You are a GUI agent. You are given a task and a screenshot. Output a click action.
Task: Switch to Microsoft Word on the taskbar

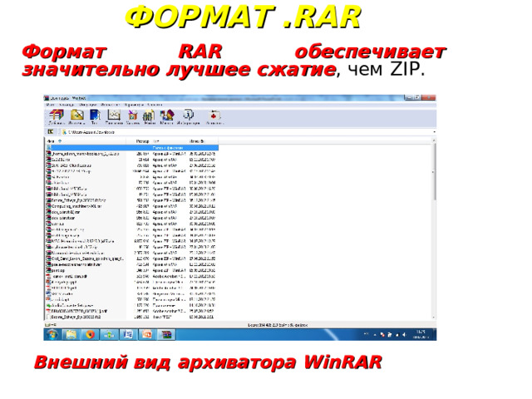[x=128, y=334]
